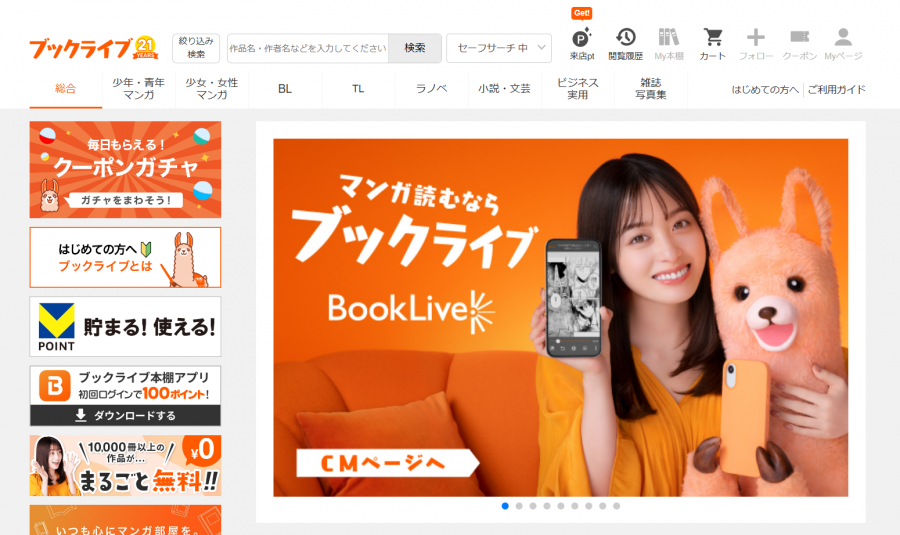Select the seventh carousel dot

588,506
